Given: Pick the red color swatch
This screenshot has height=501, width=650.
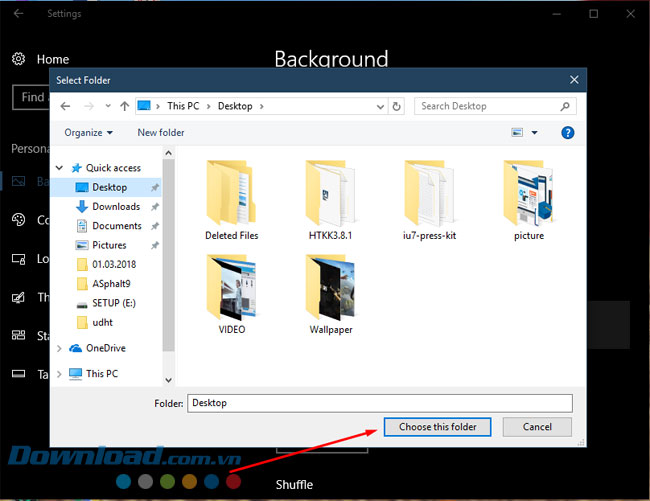Looking at the screenshot, I should [x=233, y=482].
